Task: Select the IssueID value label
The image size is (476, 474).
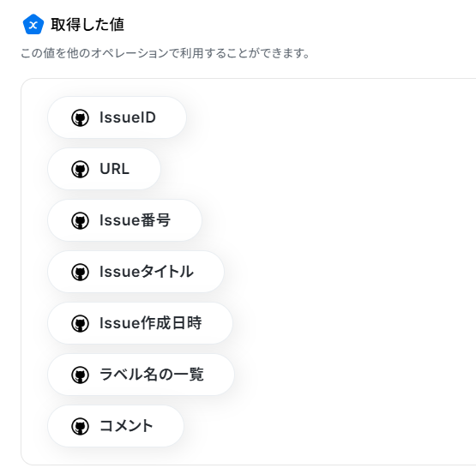Action: (128, 117)
